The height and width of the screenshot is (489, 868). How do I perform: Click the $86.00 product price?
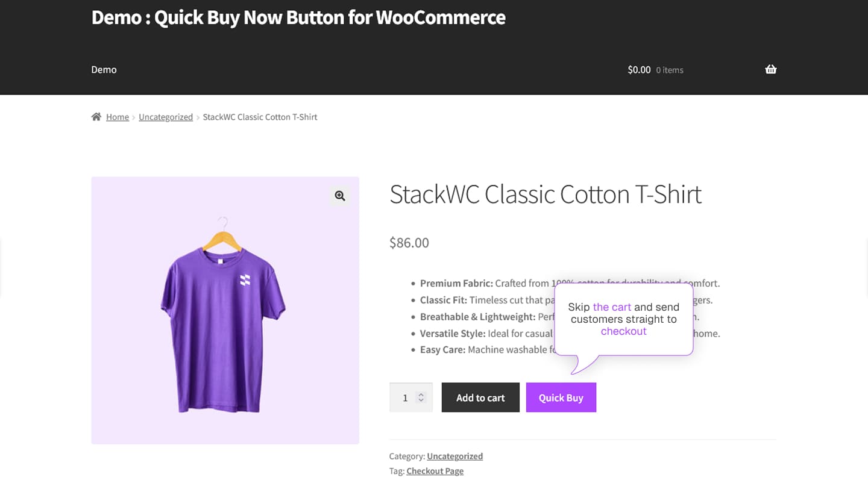point(409,243)
